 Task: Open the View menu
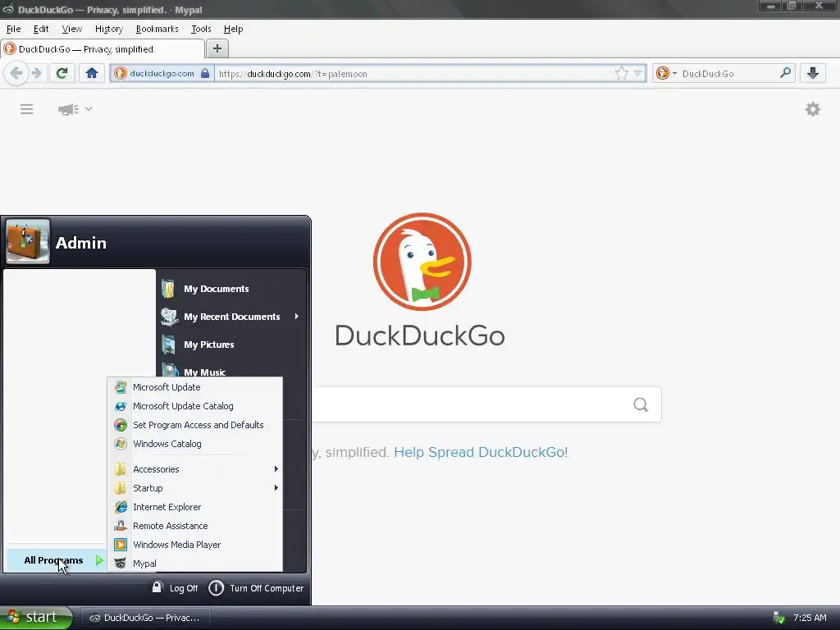click(72, 29)
